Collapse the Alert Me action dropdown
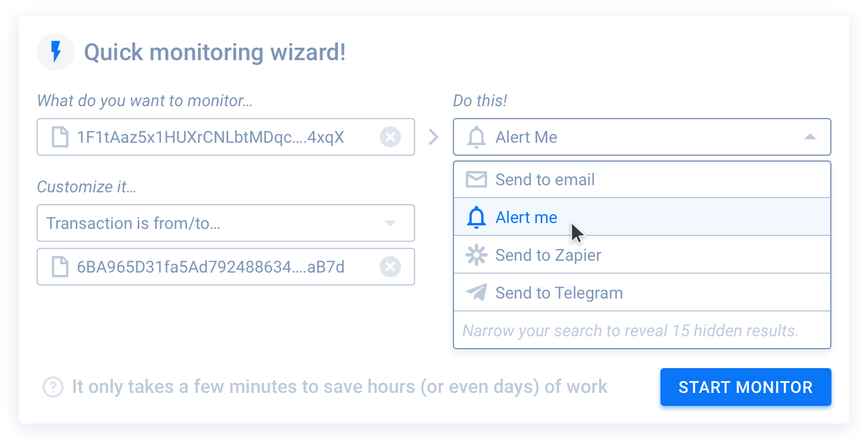Screen dimensions: 868x446 pos(810,137)
